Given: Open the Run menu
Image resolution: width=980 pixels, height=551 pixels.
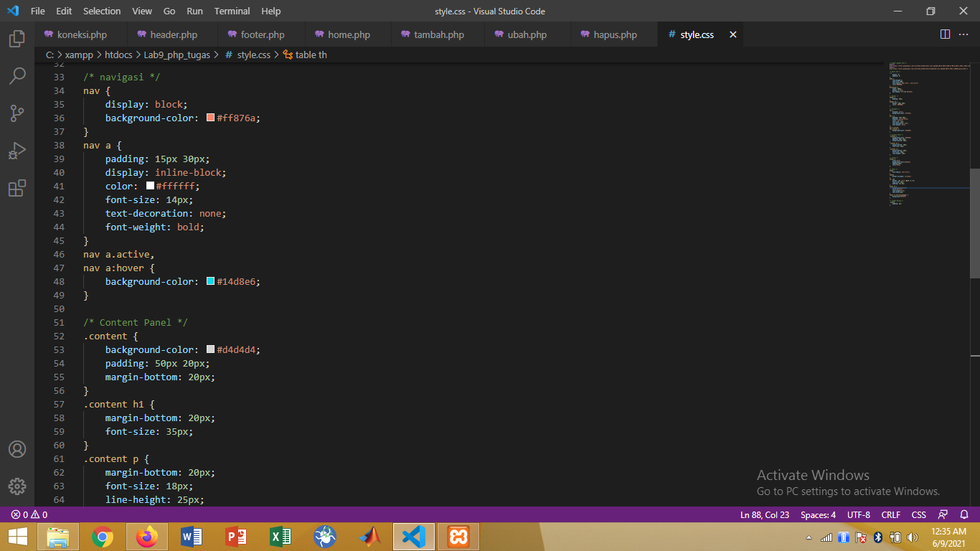Looking at the screenshot, I should point(194,11).
